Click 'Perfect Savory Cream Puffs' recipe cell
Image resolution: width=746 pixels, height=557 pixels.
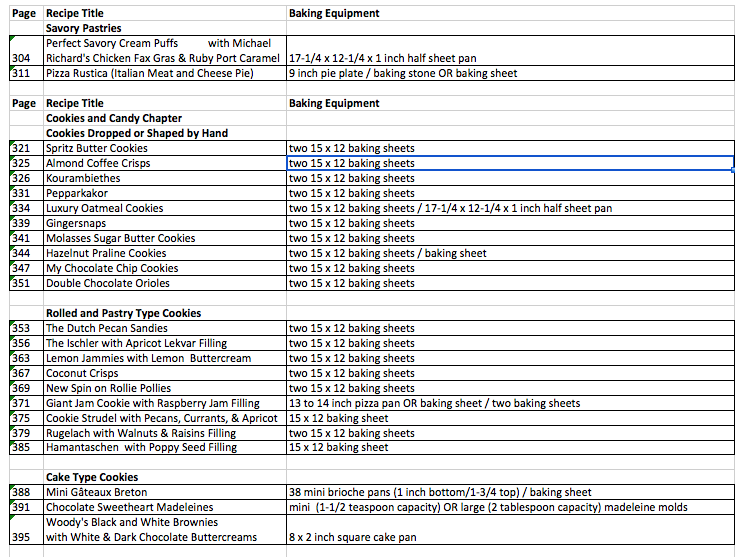pos(165,50)
